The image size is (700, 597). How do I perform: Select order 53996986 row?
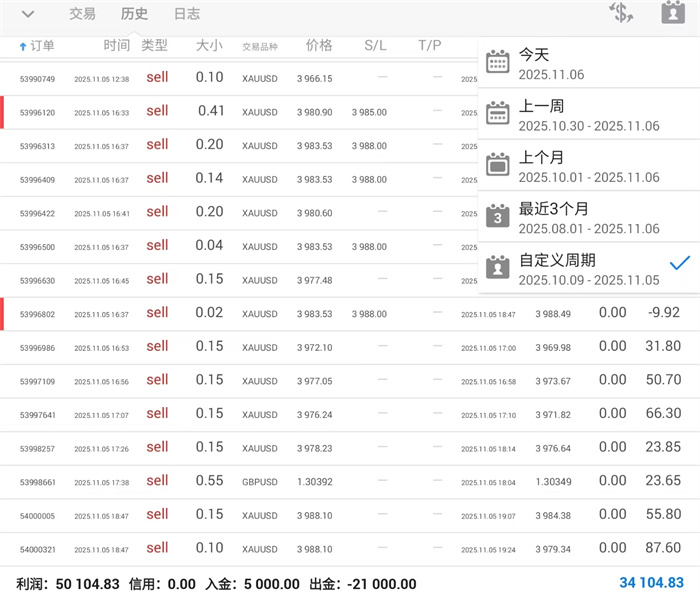pos(350,347)
